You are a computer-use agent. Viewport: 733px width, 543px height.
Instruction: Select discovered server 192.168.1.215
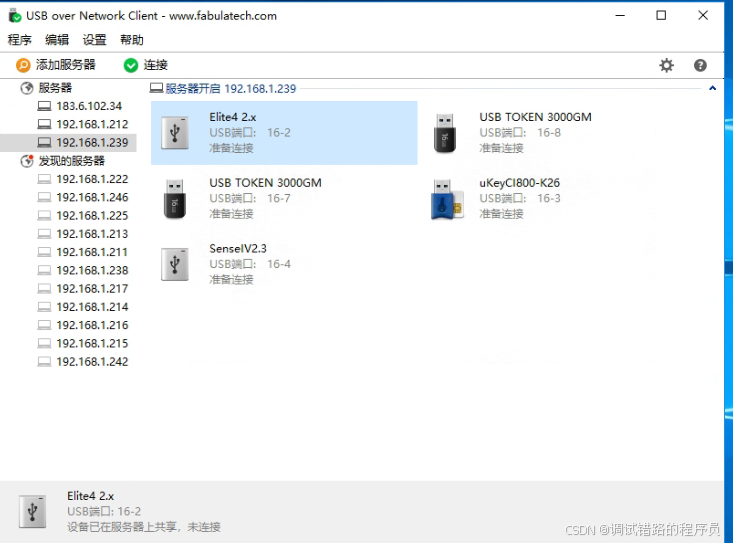tap(92, 343)
